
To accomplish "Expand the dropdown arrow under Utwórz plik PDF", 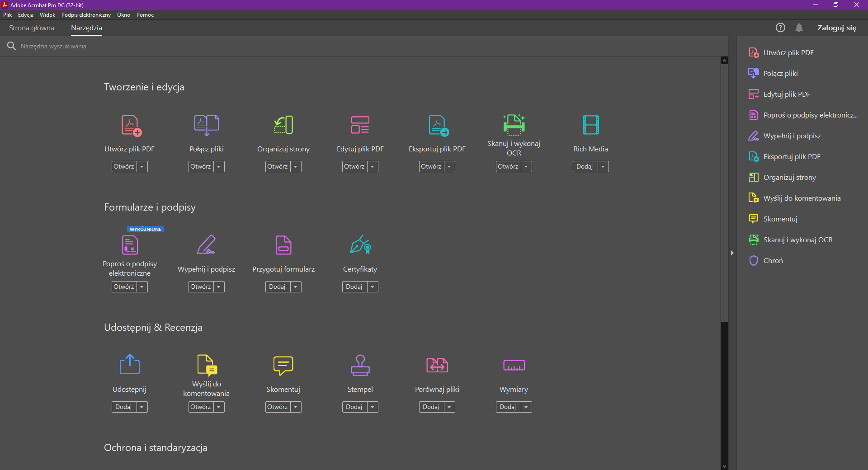I will [x=142, y=167].
